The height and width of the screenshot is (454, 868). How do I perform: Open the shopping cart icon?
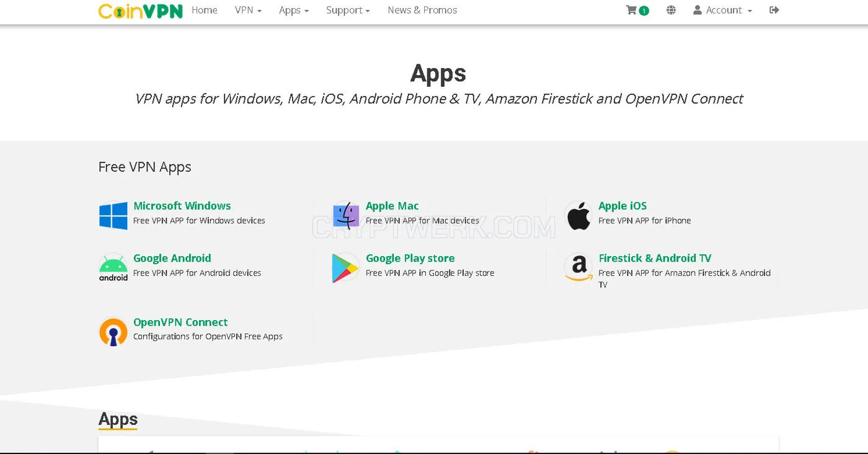[x=631, y=10]
